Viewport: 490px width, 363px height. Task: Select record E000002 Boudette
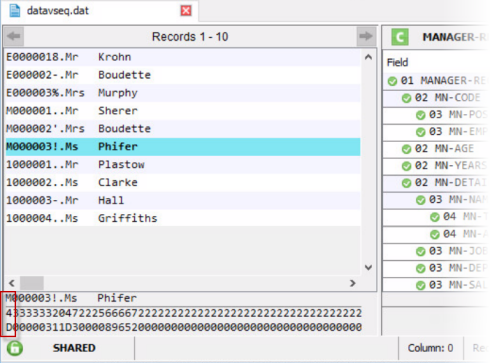point(183,75)
